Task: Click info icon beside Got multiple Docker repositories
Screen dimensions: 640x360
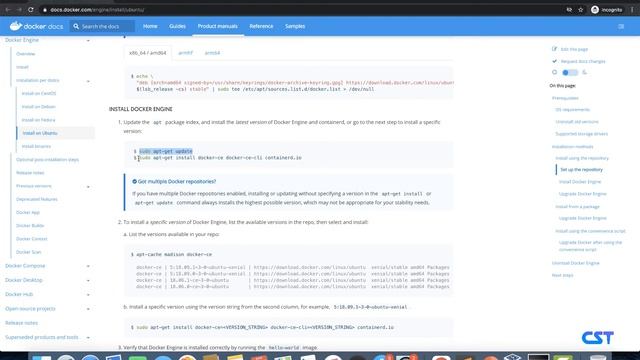Action: 134,181
